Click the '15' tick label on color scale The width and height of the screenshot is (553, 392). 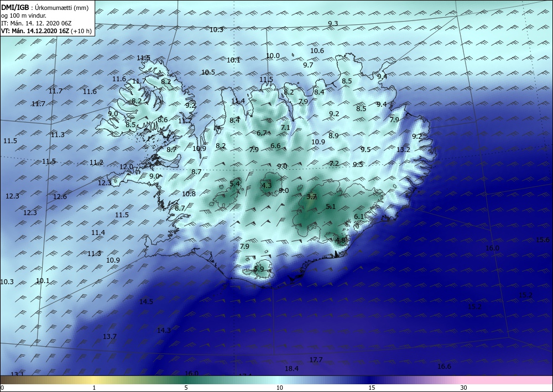click(372, 388)
